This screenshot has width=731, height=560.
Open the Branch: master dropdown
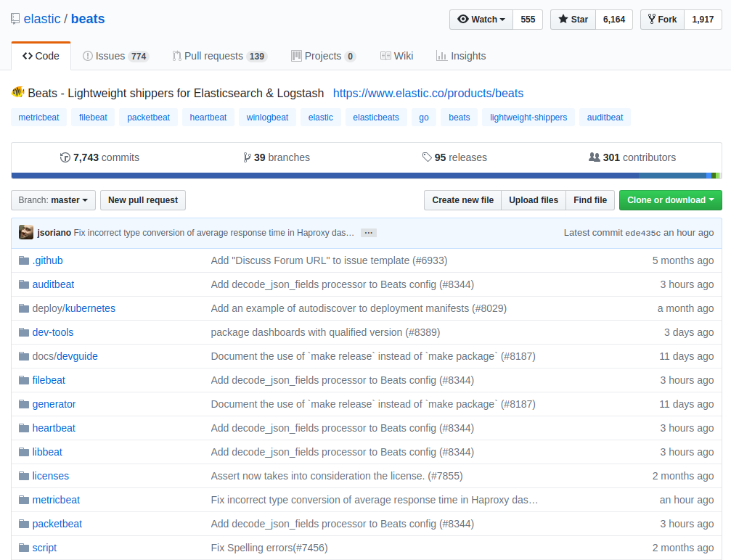click(53, 200)
